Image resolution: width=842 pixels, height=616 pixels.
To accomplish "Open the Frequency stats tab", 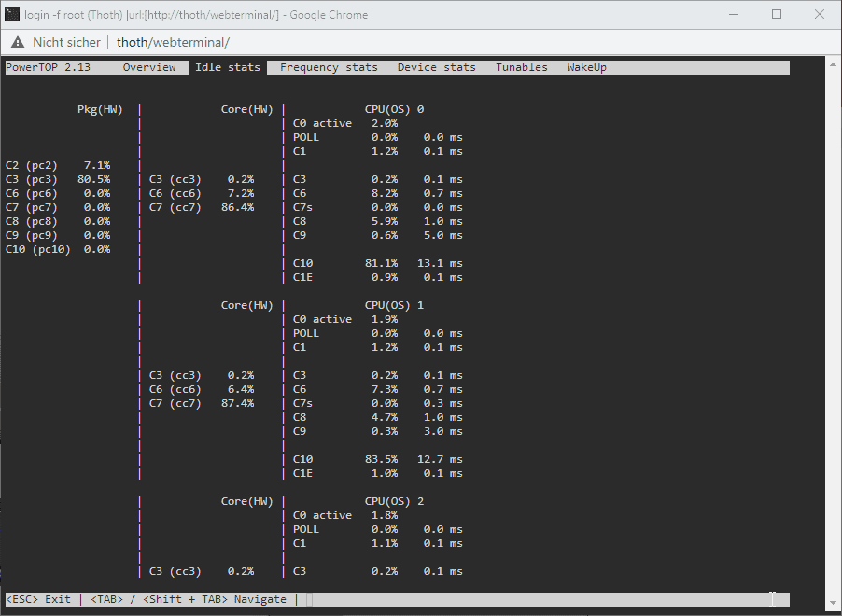I will coord(329,68).
